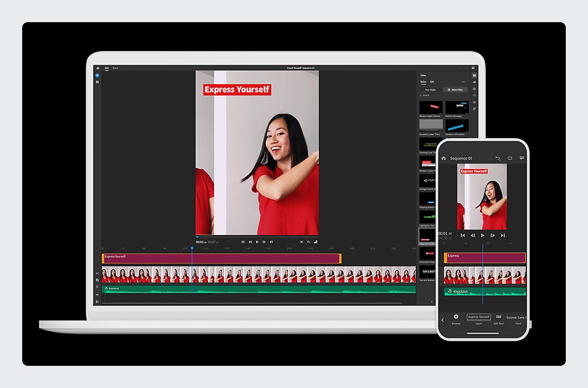Click the Express Yourself text in laptop preview
This screenshot has width=588, height=388.
pos(237,90)
